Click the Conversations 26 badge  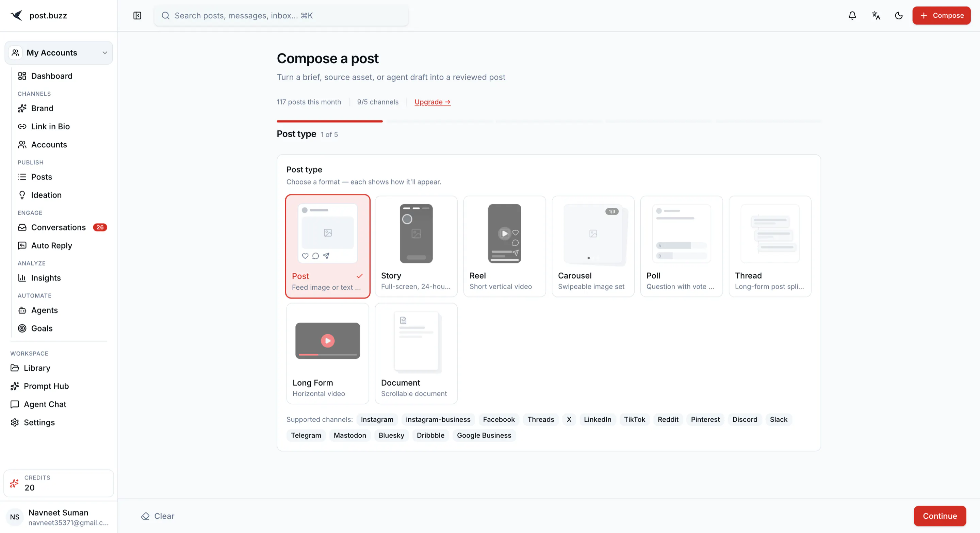pos(100,227)
